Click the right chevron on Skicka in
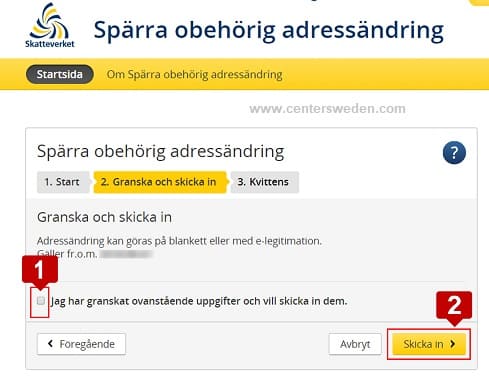 (x=452, y=344)
